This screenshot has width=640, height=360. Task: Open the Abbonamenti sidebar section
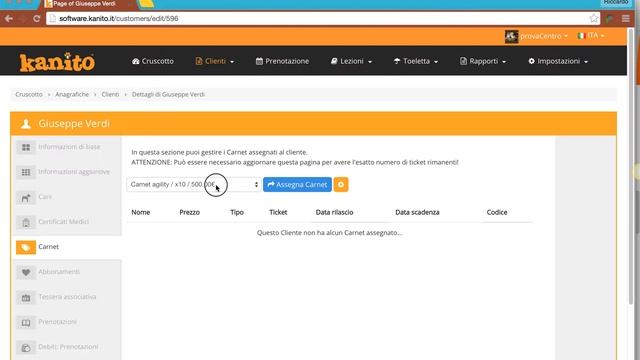(x=67, y=272)
